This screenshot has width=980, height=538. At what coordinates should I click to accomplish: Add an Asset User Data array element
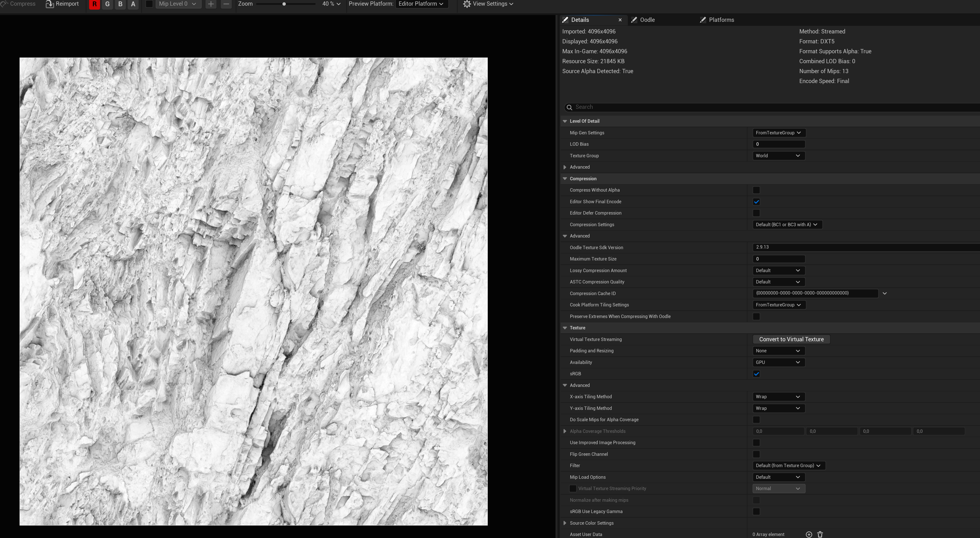click(809, 534)
